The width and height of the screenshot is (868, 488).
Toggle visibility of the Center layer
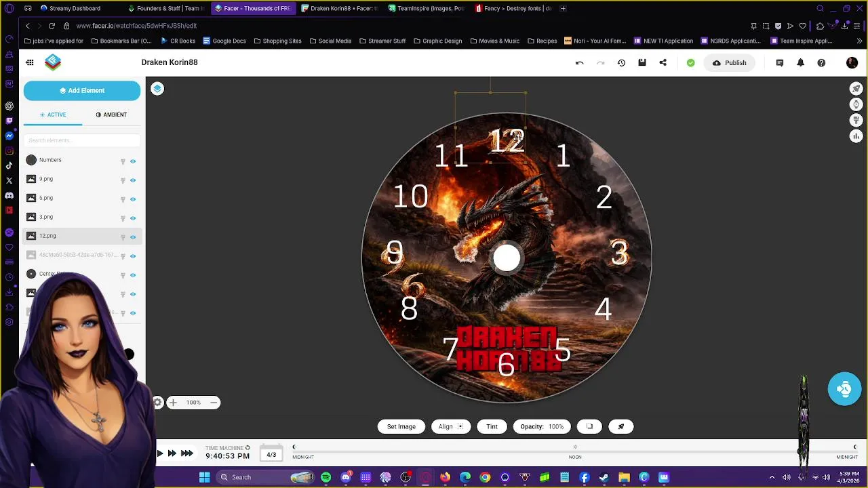pos(133,275)
